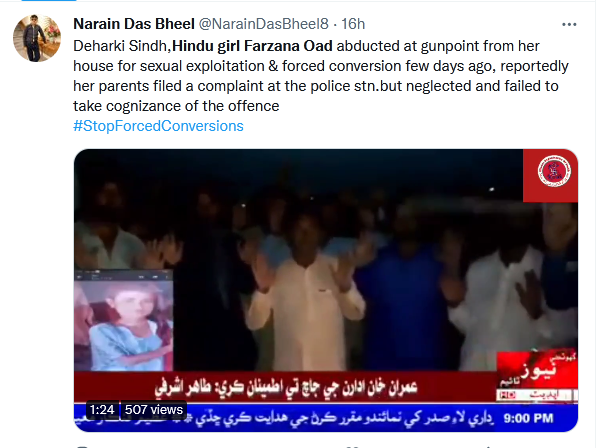Click the red Urdu headline banner
Image resolution: width=599 pixels, height=448 pixels.
[x=285, y=387]
